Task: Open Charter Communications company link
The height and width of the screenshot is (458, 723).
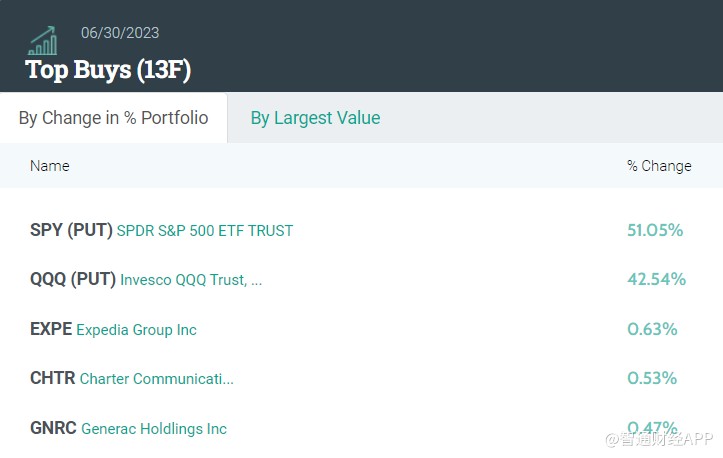Action: click(x=157, y=379)
